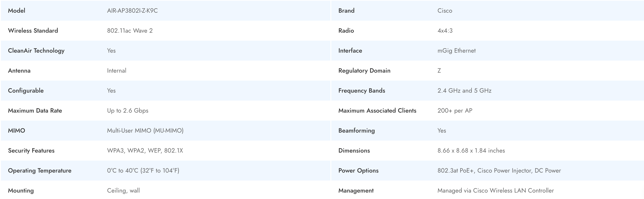Select the WPA3, WPA2, WEP, 802.1X text

click(145, 151)
